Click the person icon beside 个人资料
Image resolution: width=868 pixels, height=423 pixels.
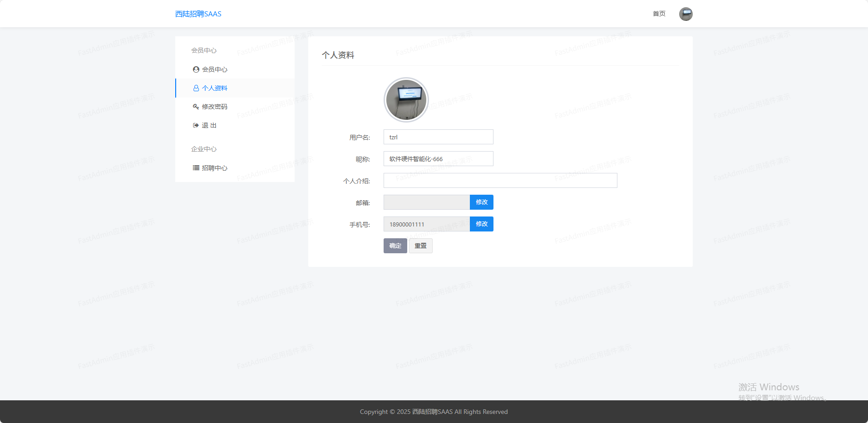[x=196, y=88]
